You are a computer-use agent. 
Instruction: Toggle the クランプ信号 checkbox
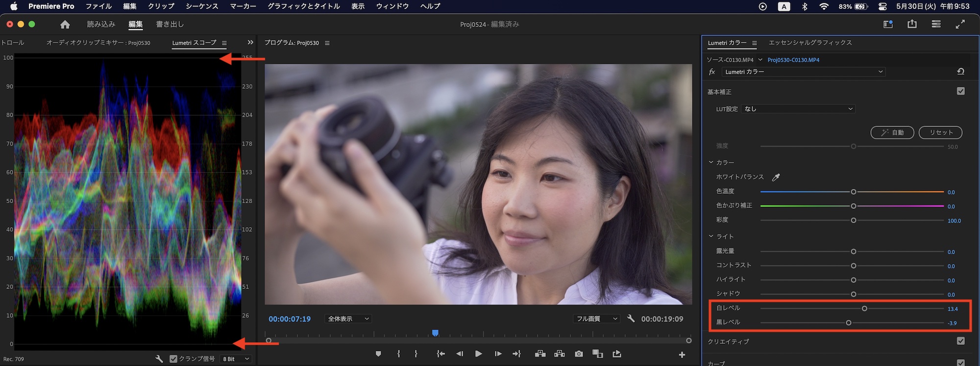pyautogui.click(x=173, y=359)
